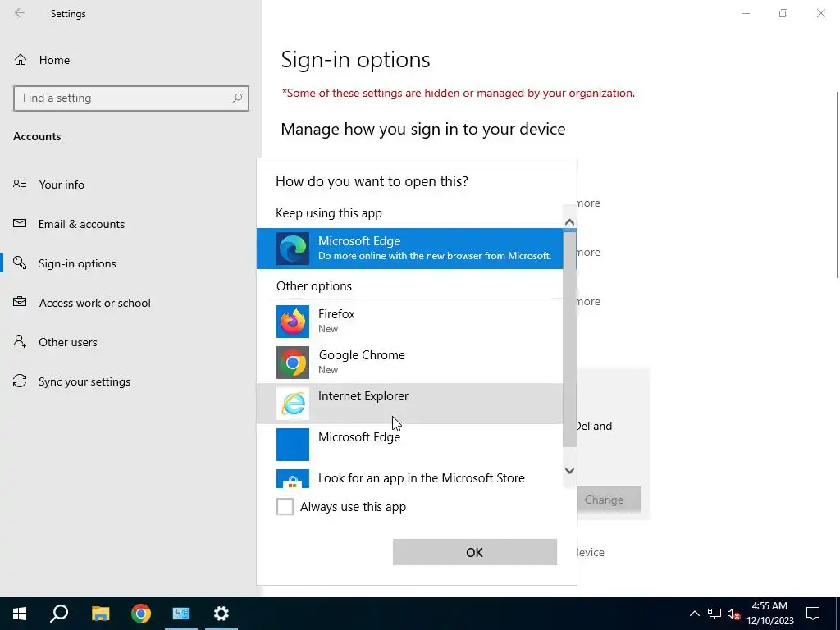The width and height of the screenshot is (840, 630).
Task: Pick the Google Chrome icon in the dialog
Action: pos(293,363)
